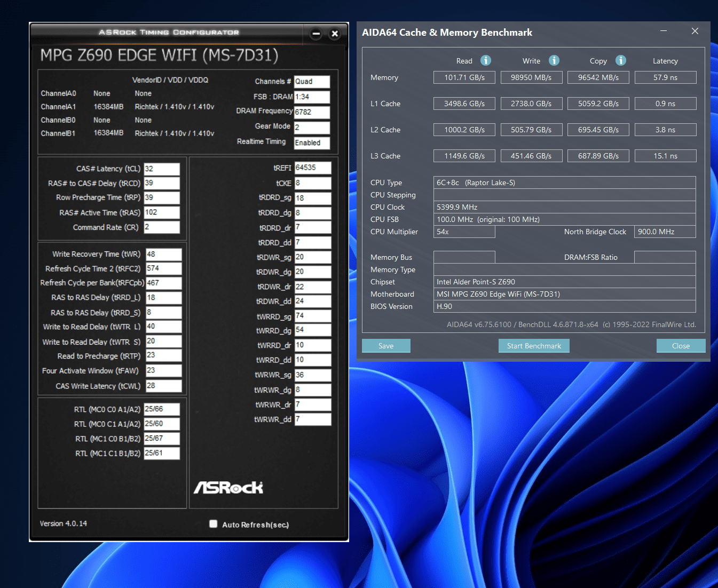The height and width of the screenshot is (588, 718).
Task: Click the North Bridge Clock value 900.0 MHz
Action: (665, 232)
